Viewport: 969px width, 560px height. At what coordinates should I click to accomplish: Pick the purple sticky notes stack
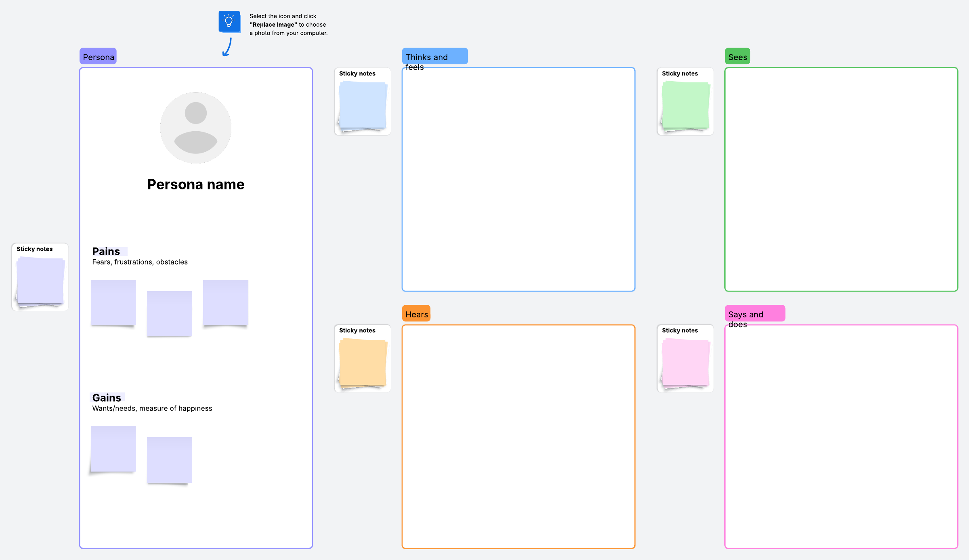[40, 281]
